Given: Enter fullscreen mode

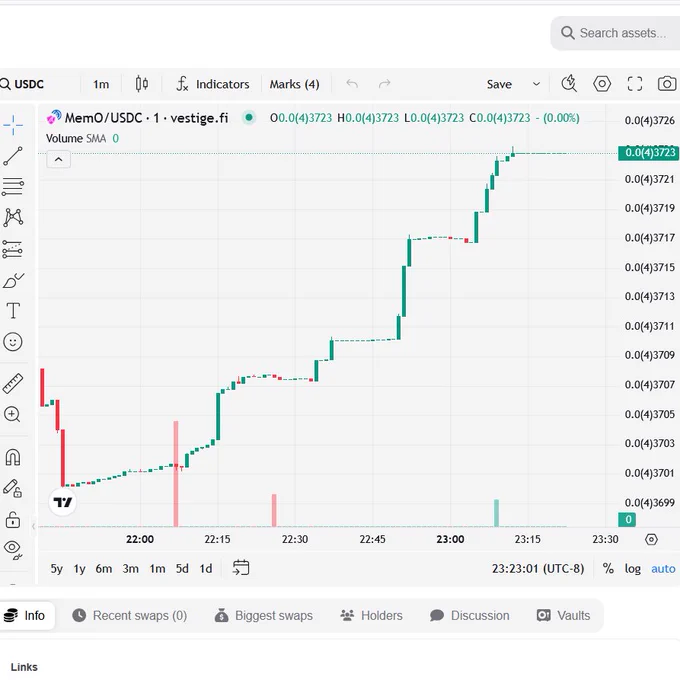Looking at the screenshot, I should (x=635, y=84).
